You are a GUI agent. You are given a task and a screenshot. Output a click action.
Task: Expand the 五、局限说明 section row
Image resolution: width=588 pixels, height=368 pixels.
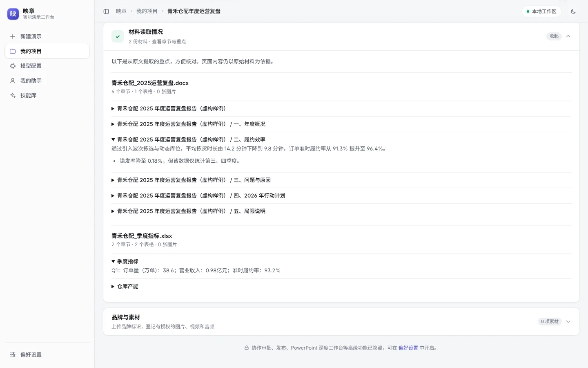341,211
